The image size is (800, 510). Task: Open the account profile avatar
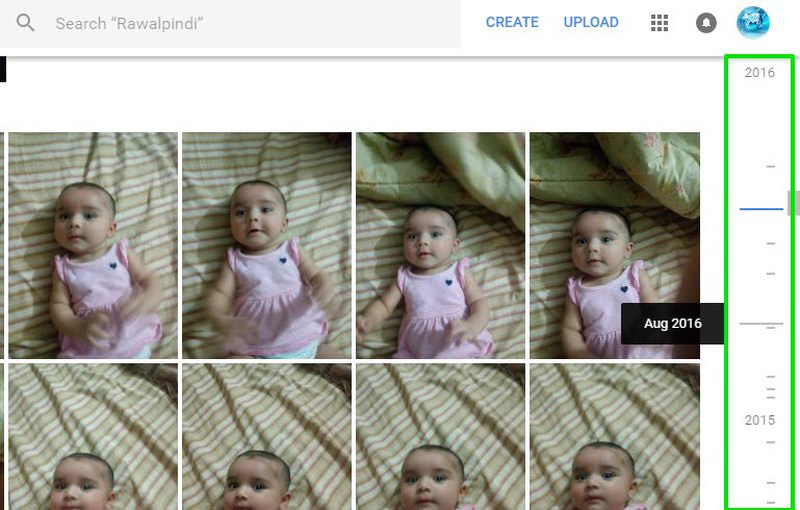753,22
